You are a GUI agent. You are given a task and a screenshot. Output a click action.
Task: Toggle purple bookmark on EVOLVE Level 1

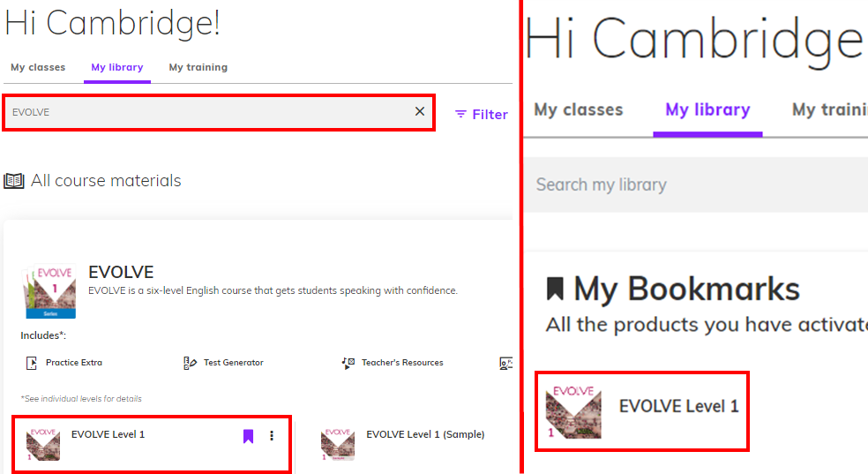click(x=248, y=436)
